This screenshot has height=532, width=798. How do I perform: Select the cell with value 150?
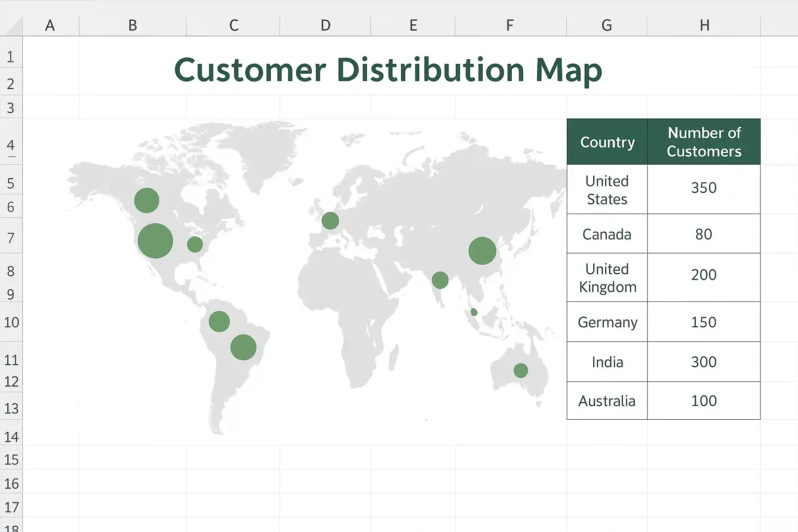click(x=704, y=322)
